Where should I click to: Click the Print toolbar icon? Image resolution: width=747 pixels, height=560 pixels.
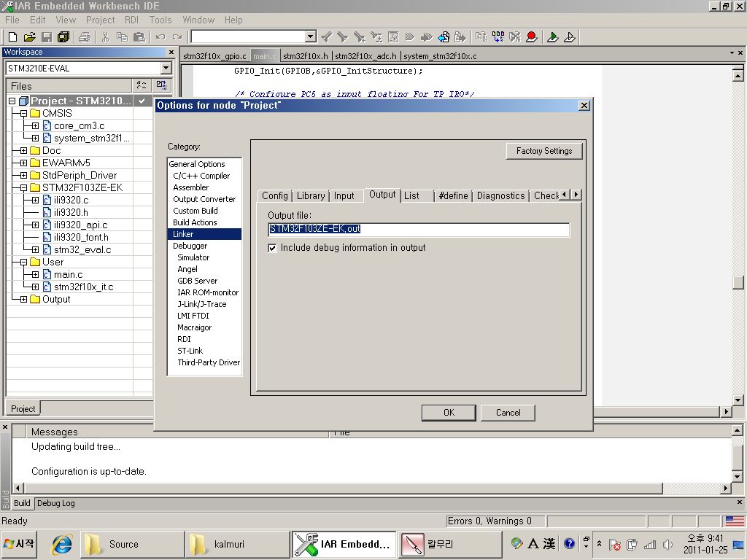click(85, 36)
